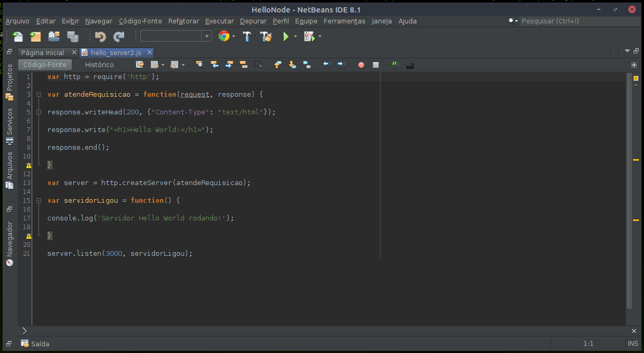
Task: Enable rectangular selection mode
Action: 257,64
